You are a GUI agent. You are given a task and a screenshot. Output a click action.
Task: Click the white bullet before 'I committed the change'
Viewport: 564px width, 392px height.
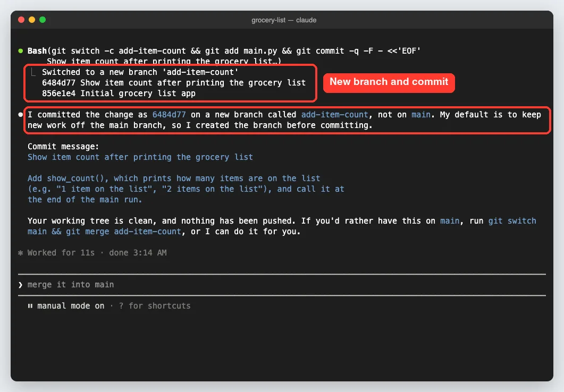[21, 115]
